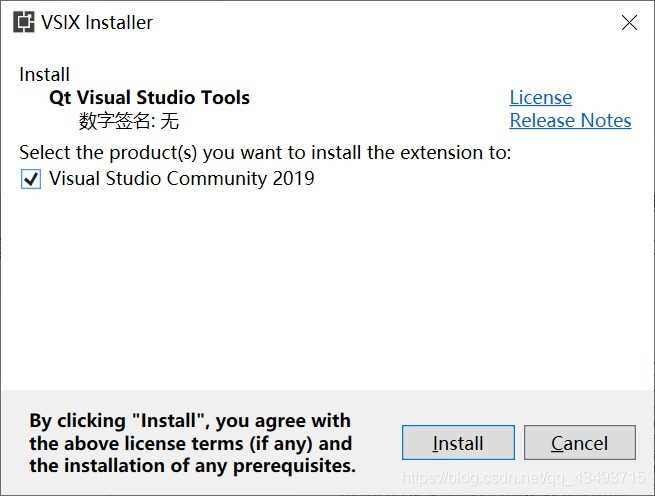
Task: Close the VSIX Installer dialog window
Action: (x=629, y=22)
